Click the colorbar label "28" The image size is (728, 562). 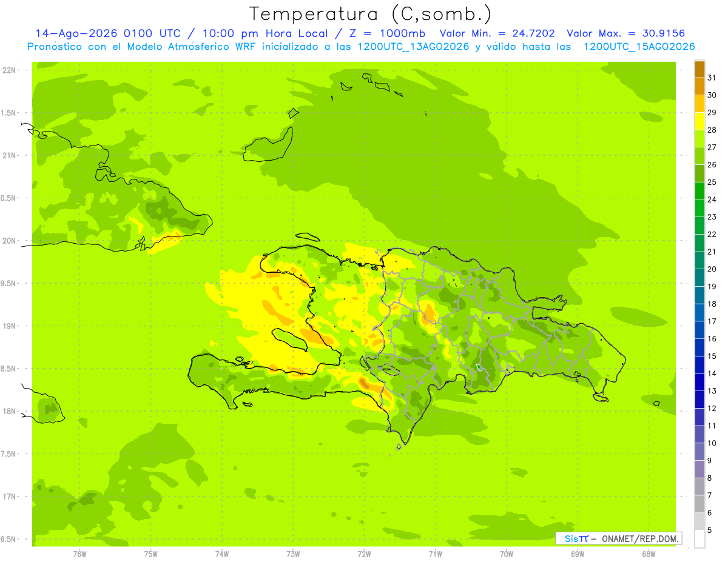pyautogui.click(x=712, y=130)
